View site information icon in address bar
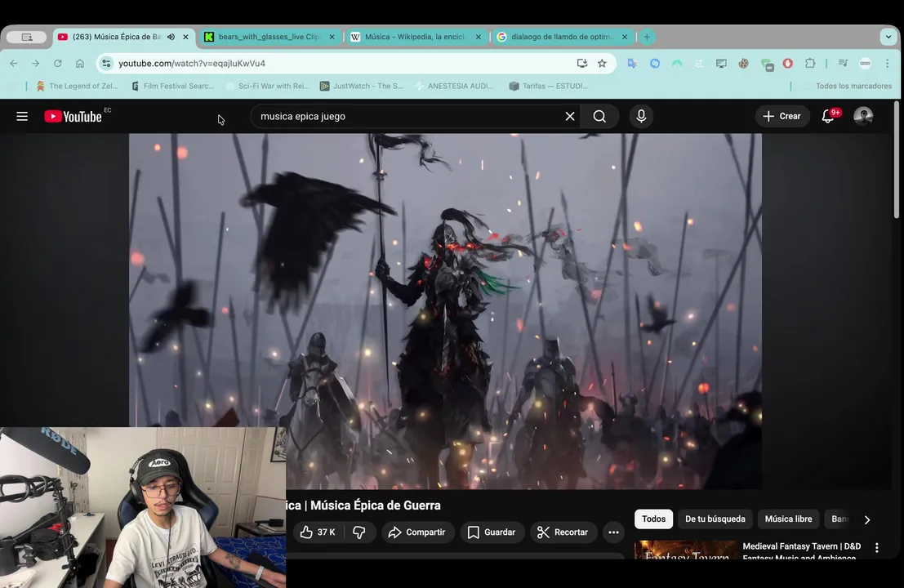This screenshot has width=904, height=588. tap(106, 64)
